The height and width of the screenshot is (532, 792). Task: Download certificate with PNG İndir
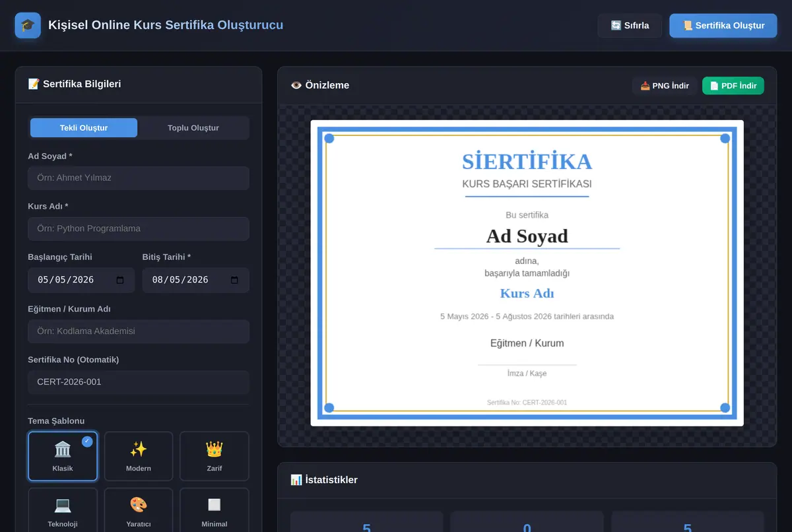click(665, 86)
